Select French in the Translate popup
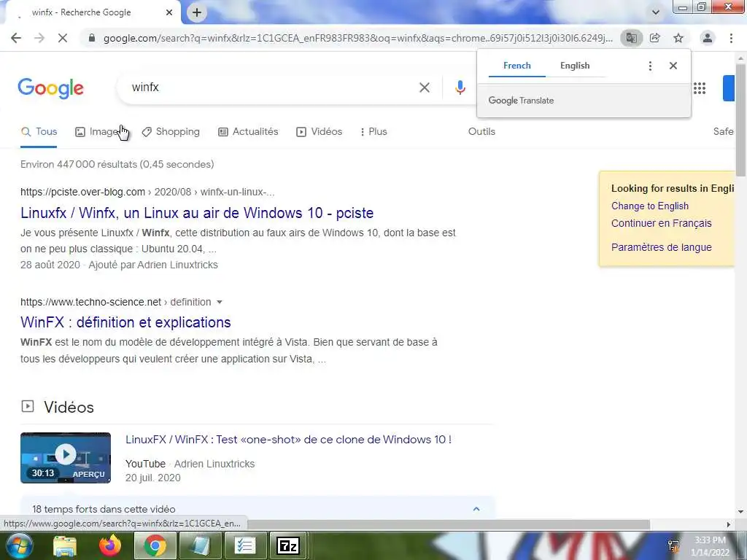747x560 pixels. (x=517, y=66)
